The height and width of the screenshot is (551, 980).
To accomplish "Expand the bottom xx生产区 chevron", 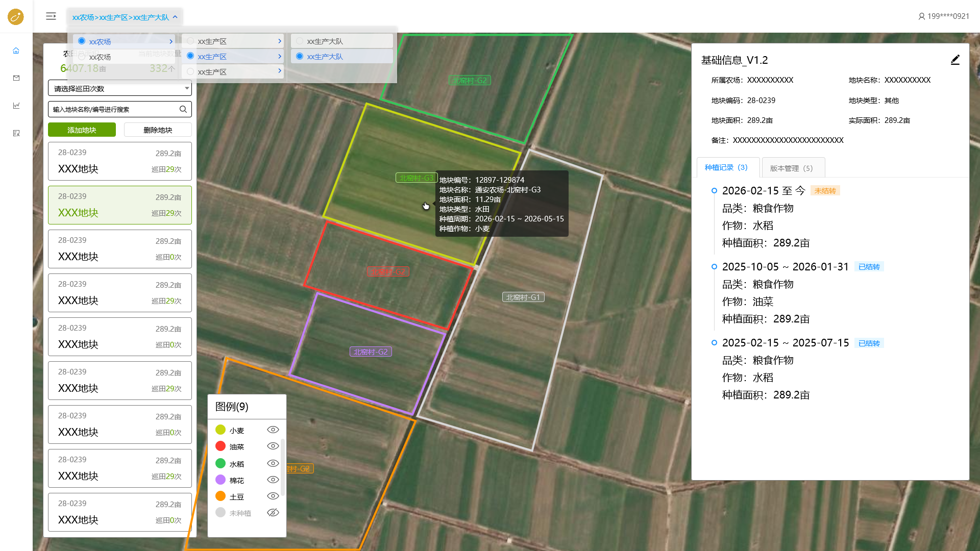I will point(280,71).
